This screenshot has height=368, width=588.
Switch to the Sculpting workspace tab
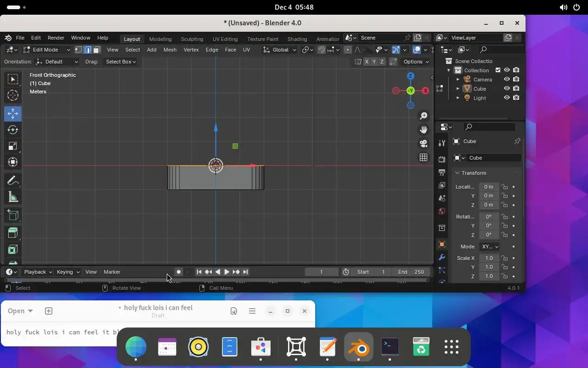pyautogui.click(x=192, y=39)
